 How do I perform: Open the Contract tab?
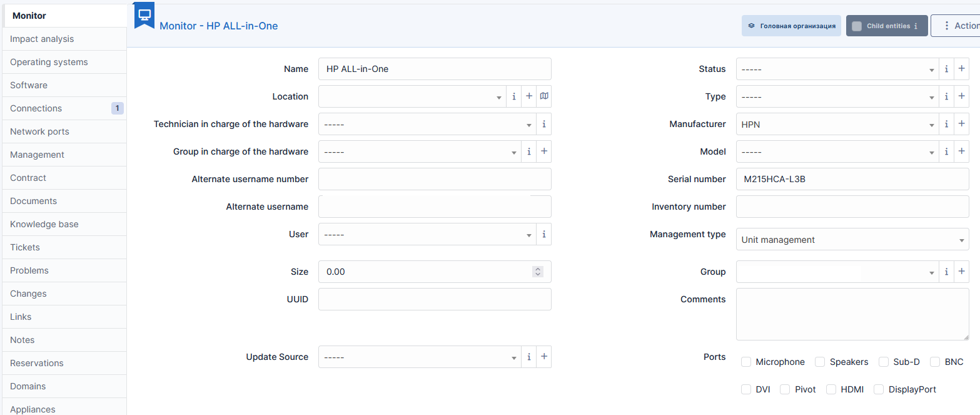[x=64, y=178]
